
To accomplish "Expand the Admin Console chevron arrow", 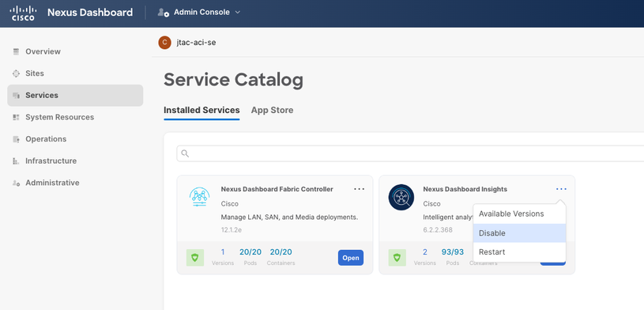I will [237, 13].
